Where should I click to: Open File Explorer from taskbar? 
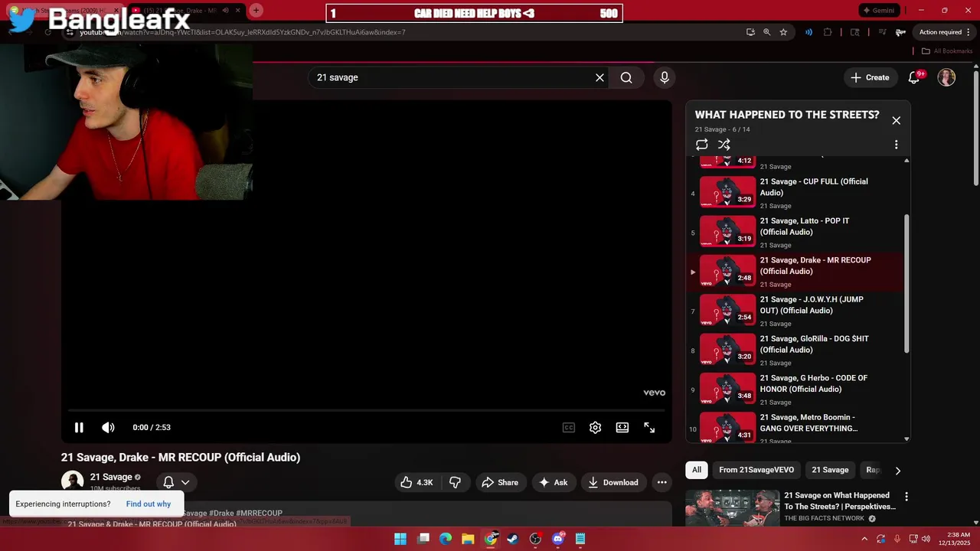468,539
